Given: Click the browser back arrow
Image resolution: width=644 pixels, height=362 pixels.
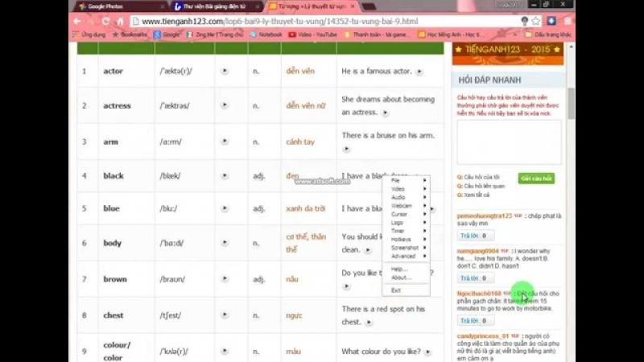Looking at the screenshot, I should [77, 21].
